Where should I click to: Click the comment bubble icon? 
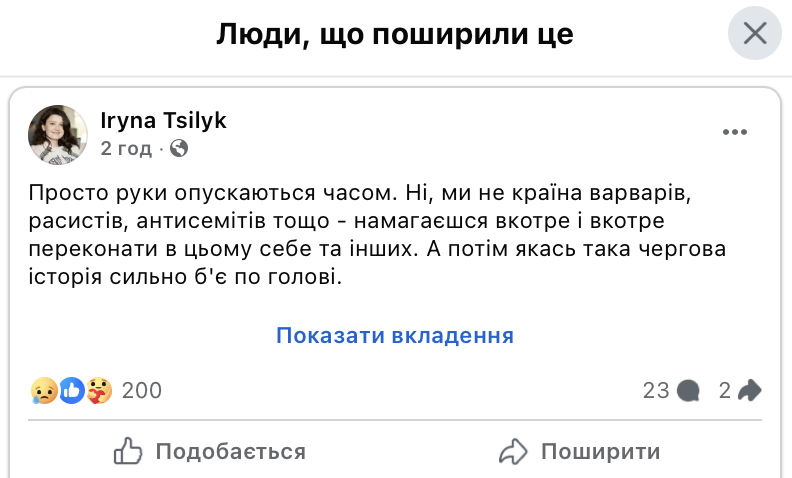(x=688, y=391)
